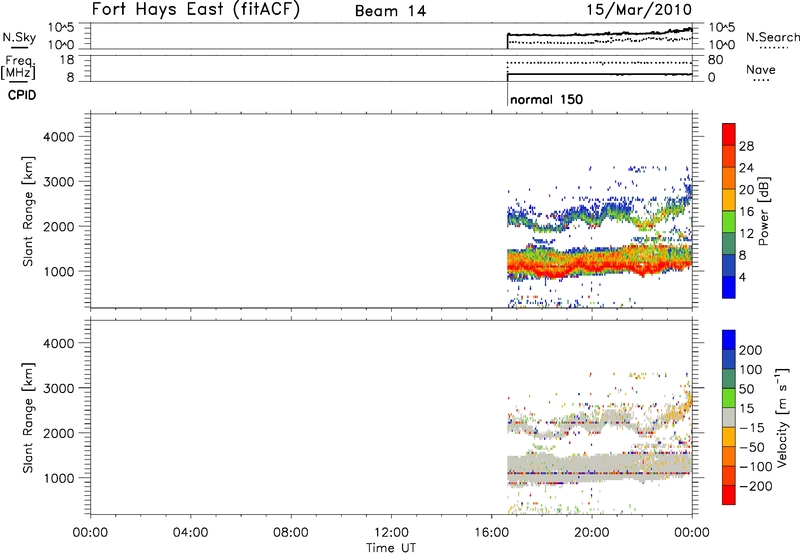Click the '20:00' time axis tick label
Image resolution: width=800 pixels, height=554 pixels.
pos(592,533)
